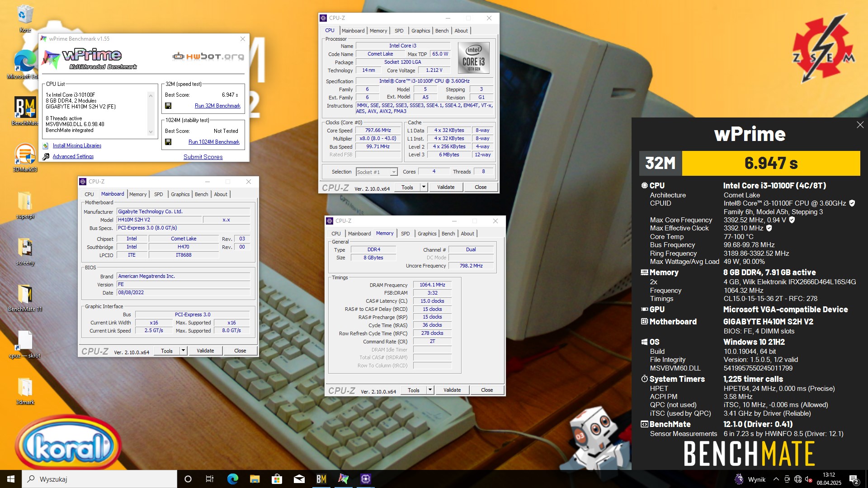Open Microsoft Store from the taskbar
Viewport: 868px width, 488px height.
coord(277,479)
